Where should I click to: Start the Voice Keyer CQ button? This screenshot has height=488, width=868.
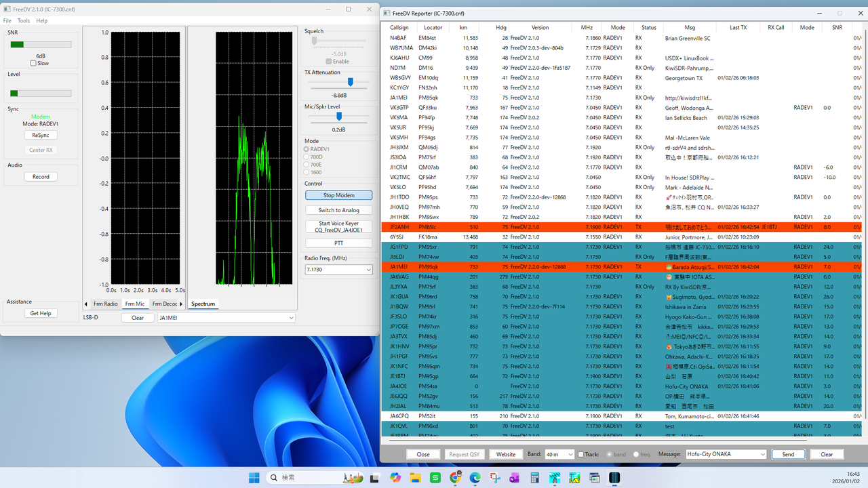point(339,226)
